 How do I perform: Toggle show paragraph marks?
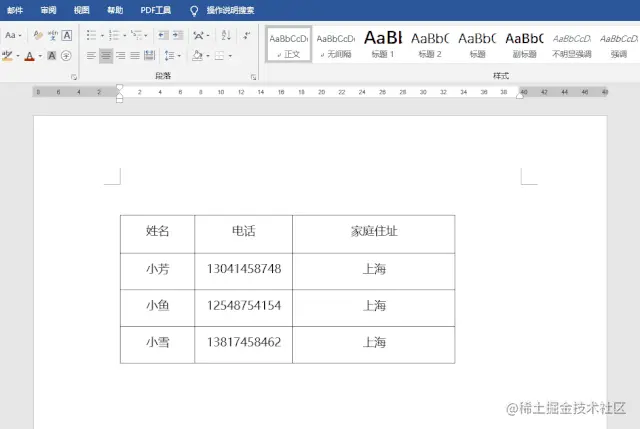click(x=247, y=35)
